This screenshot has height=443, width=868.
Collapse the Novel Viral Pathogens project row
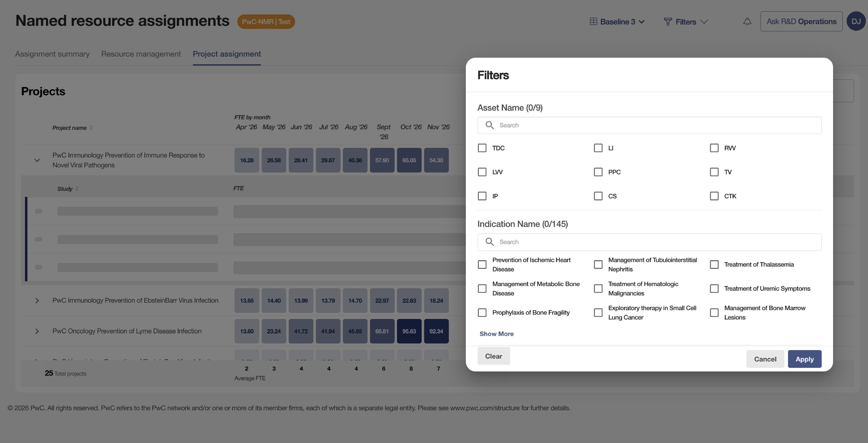[x=37, y=160]
